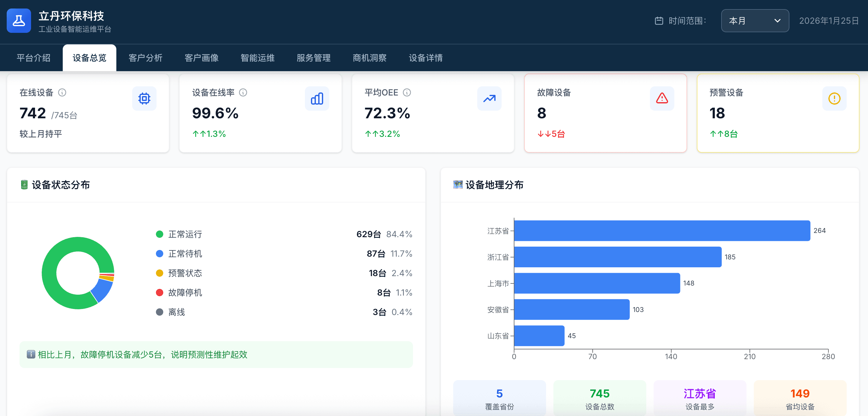The height and width of the screenshot is (416, 868).
Task: Click the chip icon on the 在线设备 card
Action: click(144, 98)
